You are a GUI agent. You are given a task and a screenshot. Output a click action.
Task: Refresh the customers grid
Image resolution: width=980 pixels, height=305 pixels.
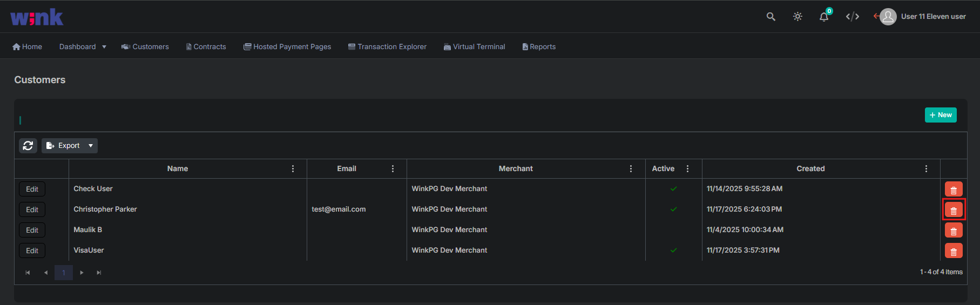pyautogui.click(x=28, y=146)
